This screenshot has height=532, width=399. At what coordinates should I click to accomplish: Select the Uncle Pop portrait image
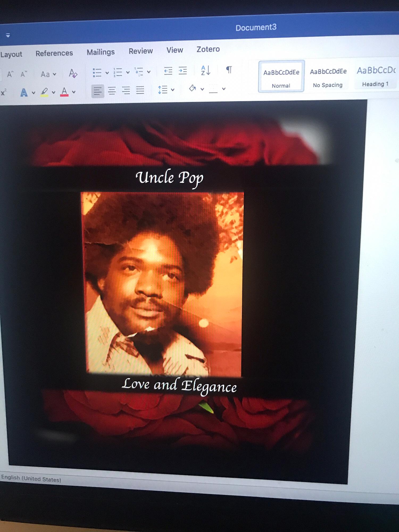tap(163, 284)
